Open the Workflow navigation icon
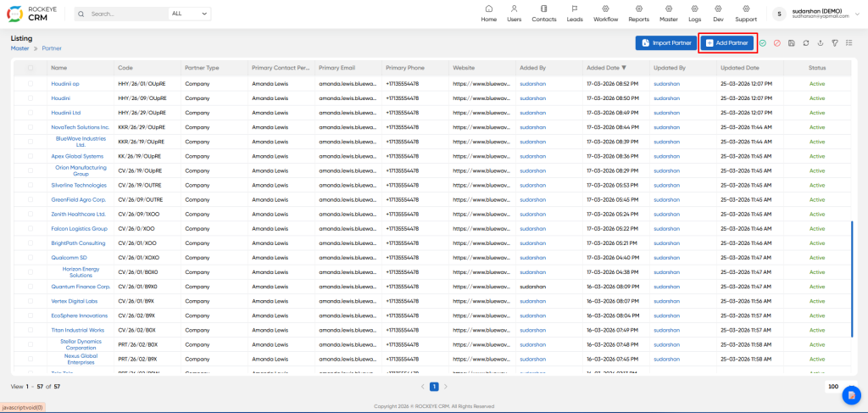868x413 pixels. point(605,8)
